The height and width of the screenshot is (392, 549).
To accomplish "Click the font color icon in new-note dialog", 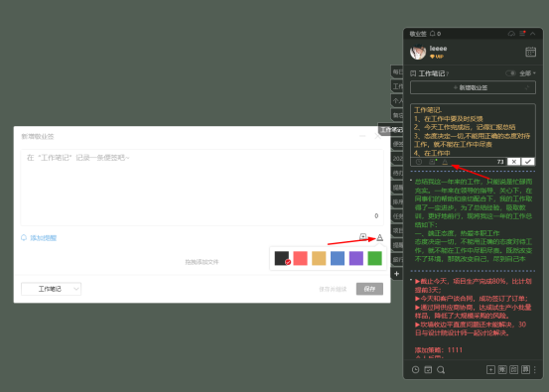I will coord(379,237).
